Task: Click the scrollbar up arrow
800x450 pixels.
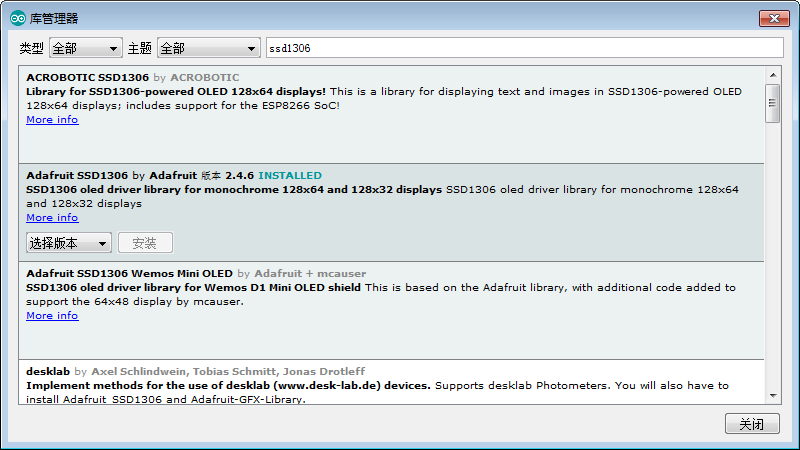Action: pos(773,75)
